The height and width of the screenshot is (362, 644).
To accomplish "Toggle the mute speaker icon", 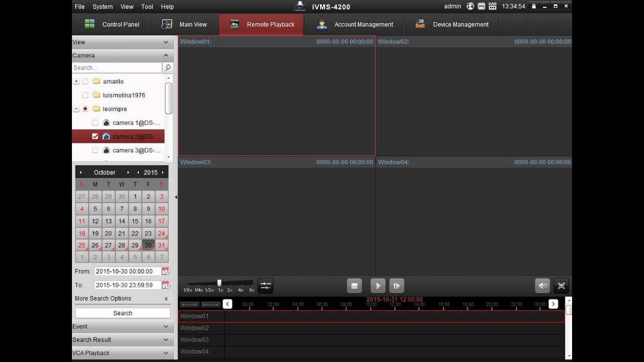I will click(542, 286).
